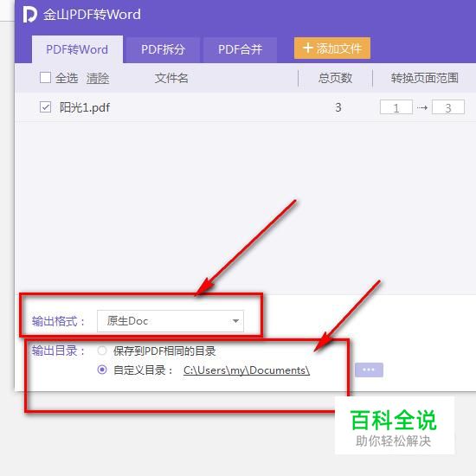This screenshot has width=476, height=476.
Task: Click the end page field showing 3
Action: pyautogui.click(x=448, y=107)
